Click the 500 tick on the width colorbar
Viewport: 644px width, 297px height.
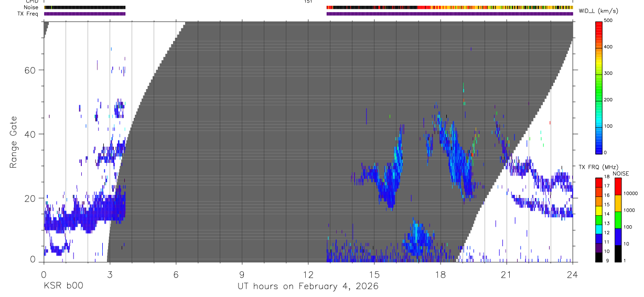(x=608, y=20)
